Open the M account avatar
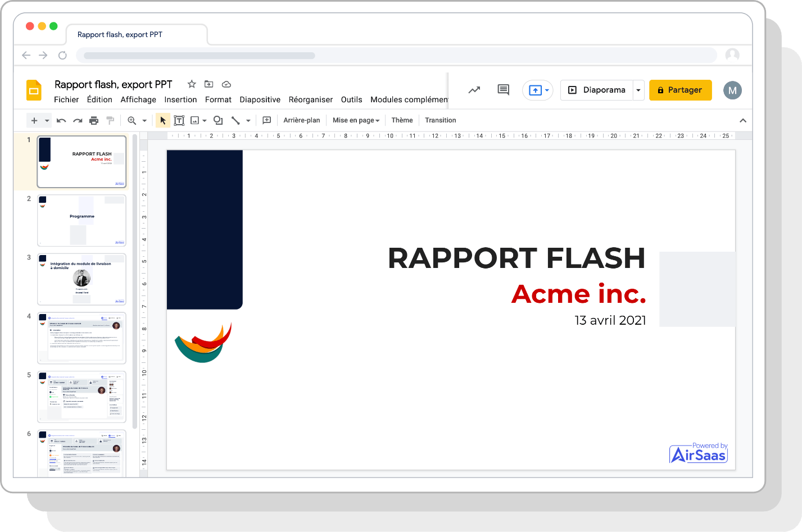This screenshot has width=802, height=532. 732,90
